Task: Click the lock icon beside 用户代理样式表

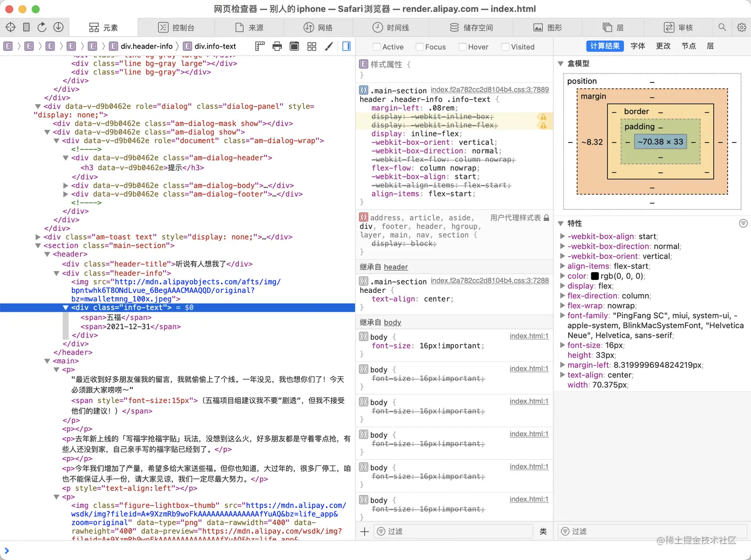Action: point(546,217)
